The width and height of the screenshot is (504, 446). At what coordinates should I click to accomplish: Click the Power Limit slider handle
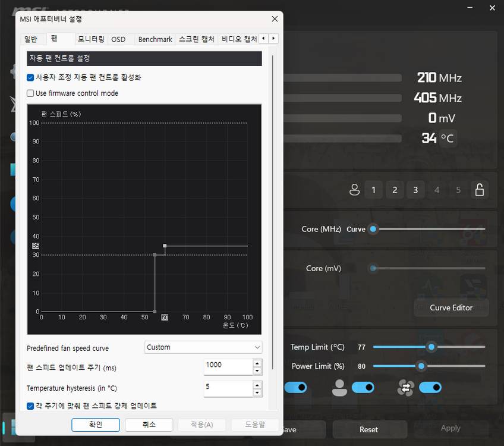click(x=422, y=366)
